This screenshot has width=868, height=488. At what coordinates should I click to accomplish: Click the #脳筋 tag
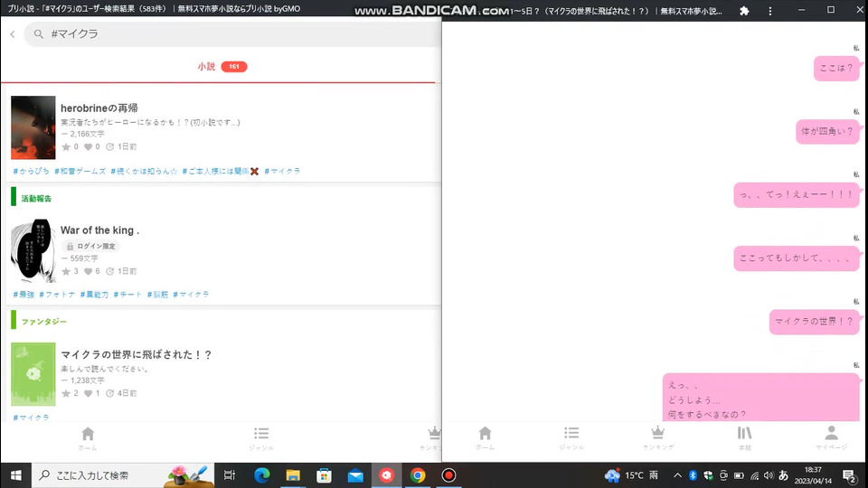pyautogui.click(x=157, y=295)
